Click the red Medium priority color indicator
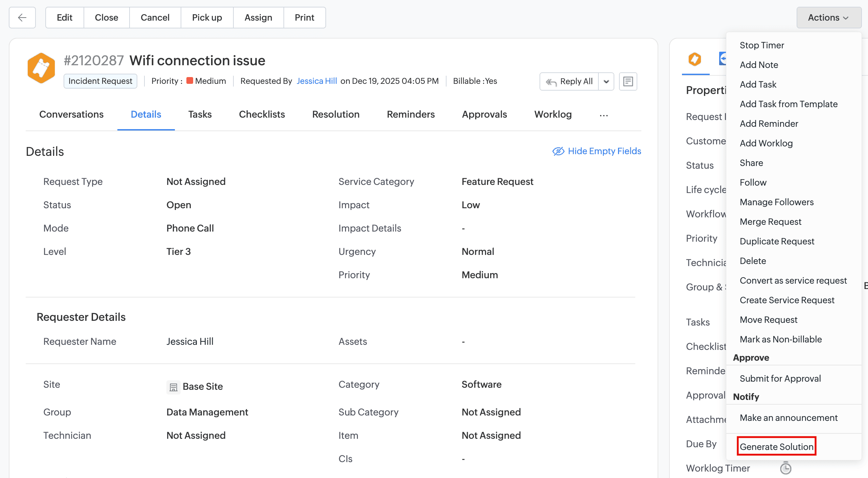Screen dimensions: 868x478 [x=190, y=81]
